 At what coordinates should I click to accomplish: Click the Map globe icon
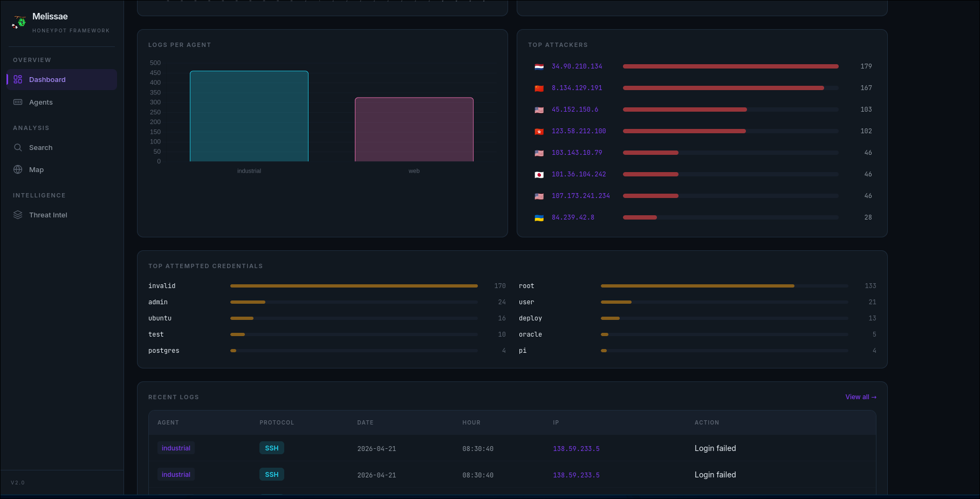18,169
